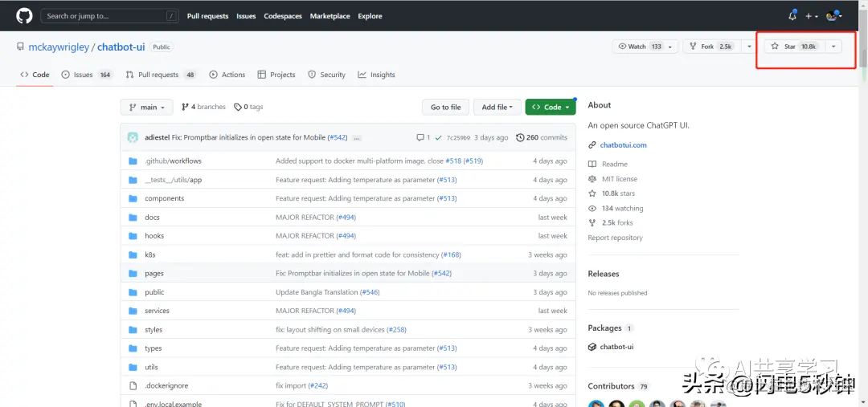This screenshot has height=407, width=868.
Task: Open the commit comment count icon
Action: coord(424,137)
